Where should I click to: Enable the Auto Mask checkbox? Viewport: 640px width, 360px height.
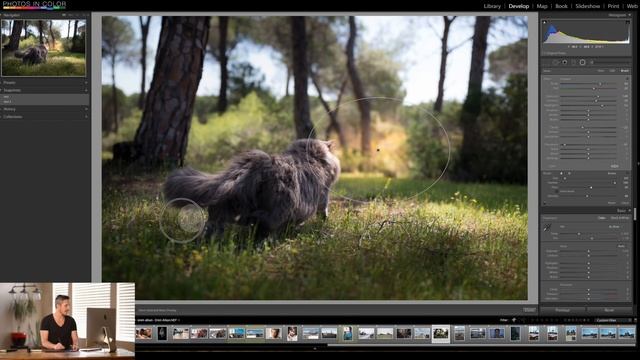coord(556,191)
